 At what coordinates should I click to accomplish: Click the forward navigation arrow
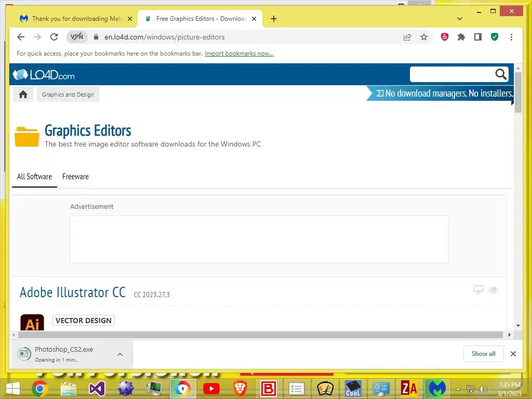coord(37,37)
